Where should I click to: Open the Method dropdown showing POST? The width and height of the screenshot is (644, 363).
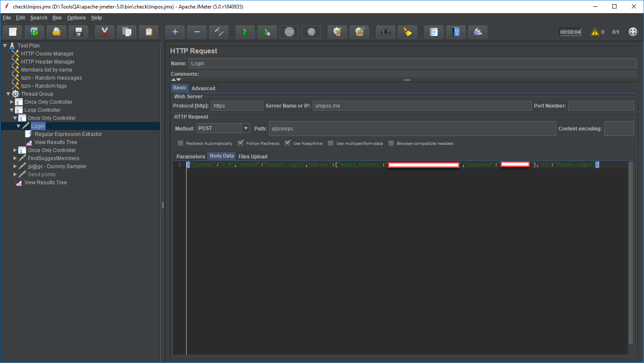245,128
